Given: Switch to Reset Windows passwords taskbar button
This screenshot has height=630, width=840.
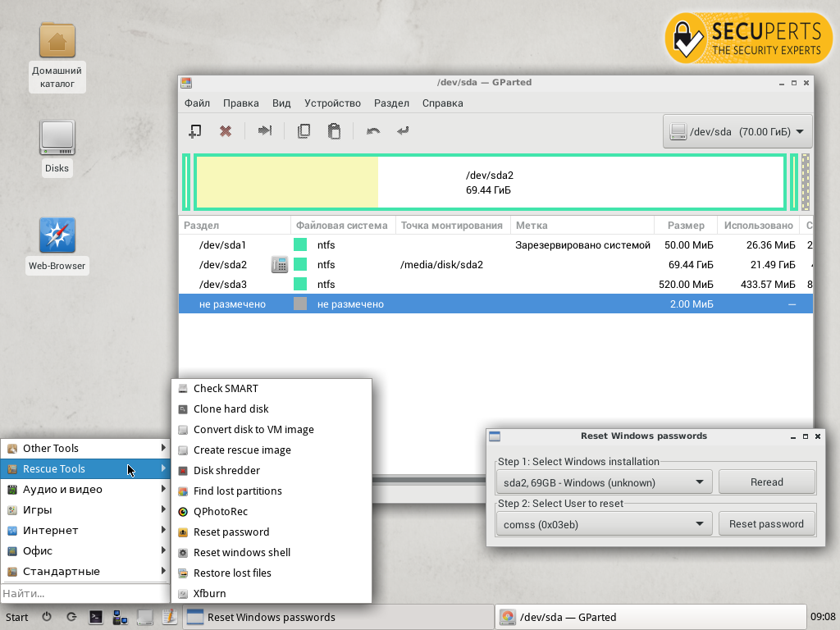Looking at the screenshot, I should [338, 617].
